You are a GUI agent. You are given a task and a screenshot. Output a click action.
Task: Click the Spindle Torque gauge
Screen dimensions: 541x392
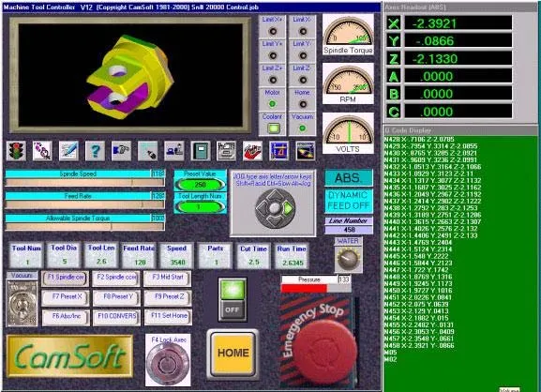(348, 35)
